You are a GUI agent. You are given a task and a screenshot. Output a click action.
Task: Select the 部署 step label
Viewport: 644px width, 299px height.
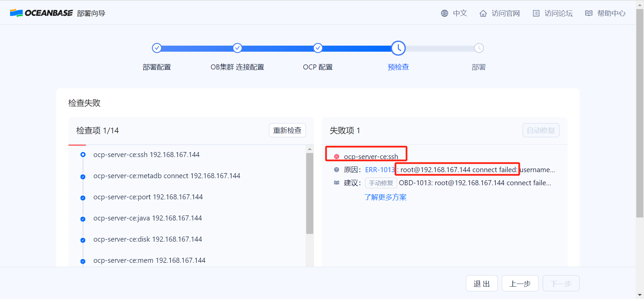click(479, 67)
